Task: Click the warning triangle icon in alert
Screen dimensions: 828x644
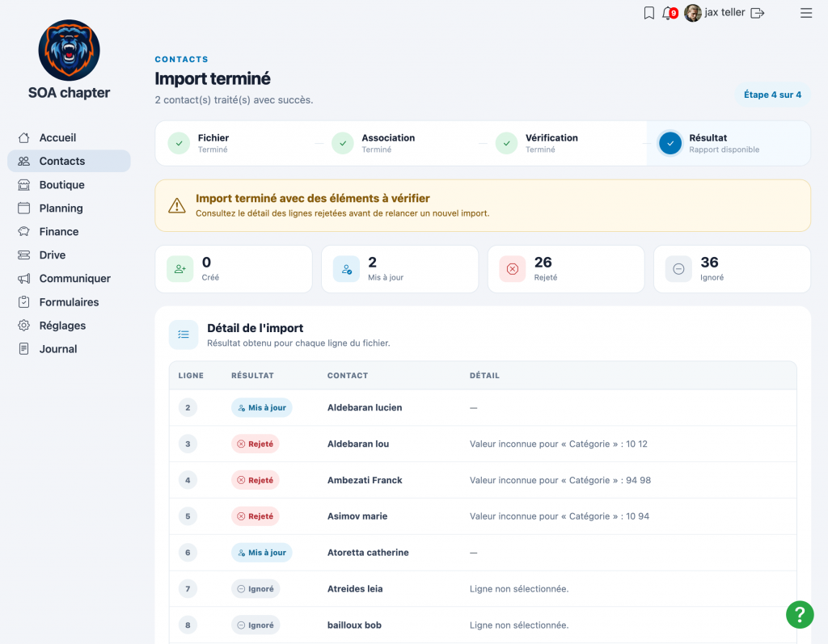Action: [x=177, y=205]
